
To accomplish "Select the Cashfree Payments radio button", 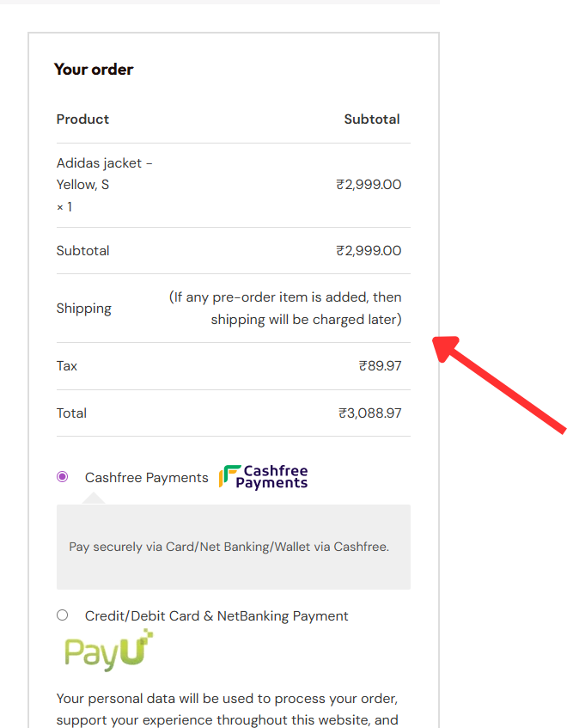I will point(62,477).
